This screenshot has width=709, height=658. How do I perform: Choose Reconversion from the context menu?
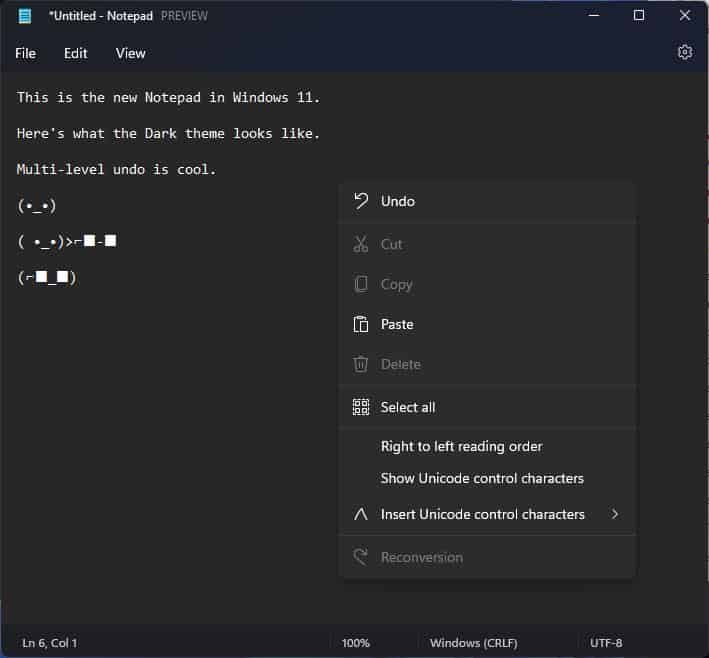click(x=421, y=557)
